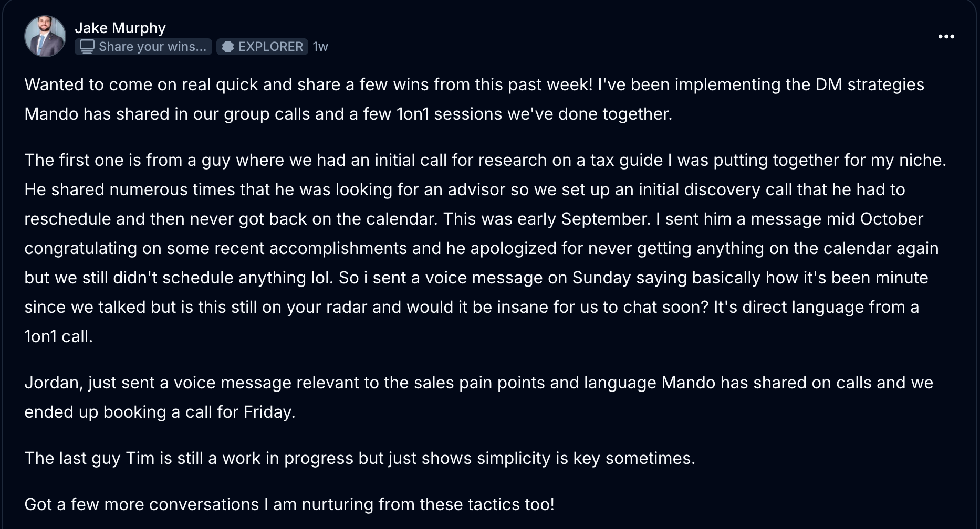
Task: Click the closing line "Got a few more conversations"
Action: coord(289,504)
